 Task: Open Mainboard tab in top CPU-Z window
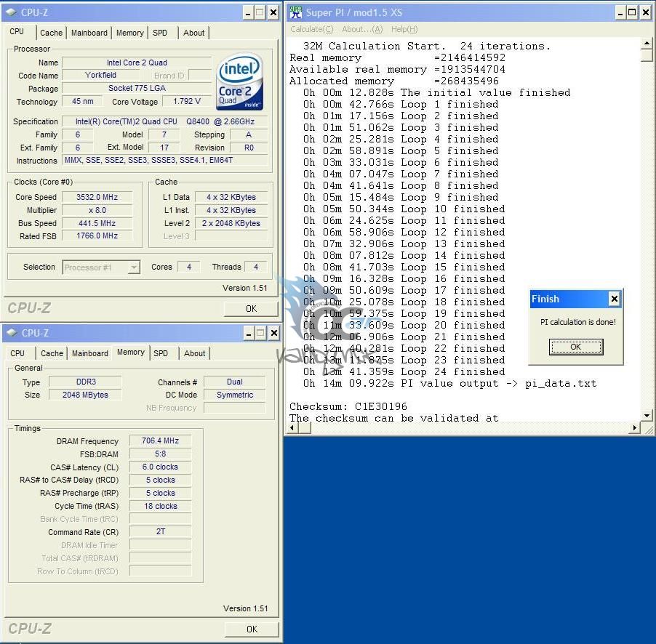pyautogui.click(x=89, y=33)
